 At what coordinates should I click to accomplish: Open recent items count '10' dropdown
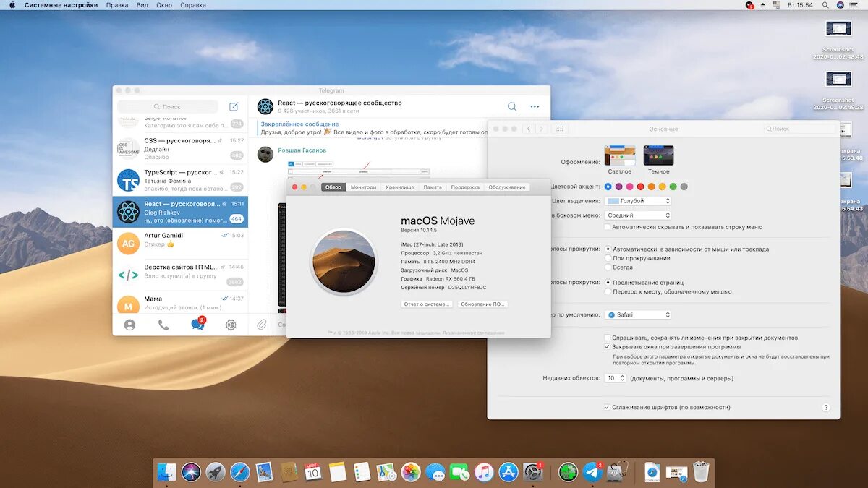tap(615, 378)
